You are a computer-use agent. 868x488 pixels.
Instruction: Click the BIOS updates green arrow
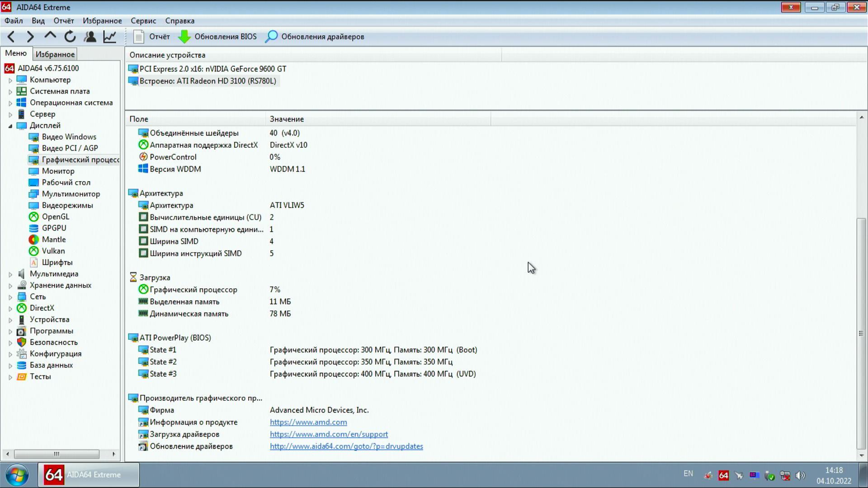[184, 37]
